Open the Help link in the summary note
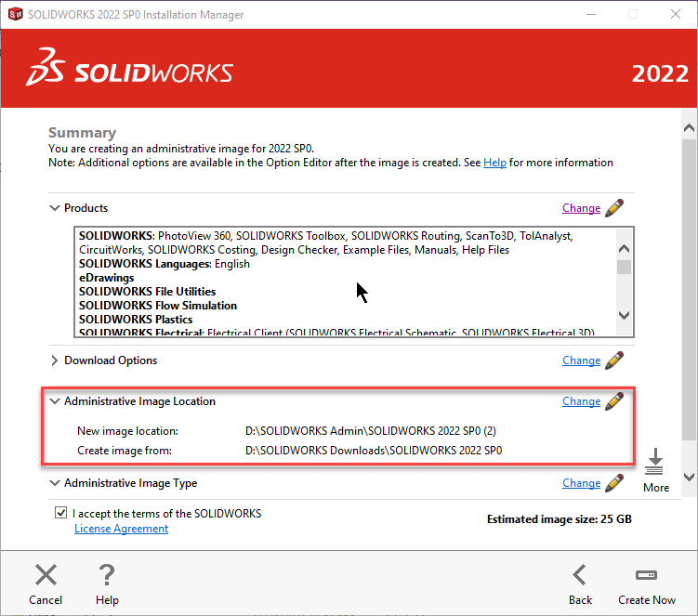 (x=494, y=163)
